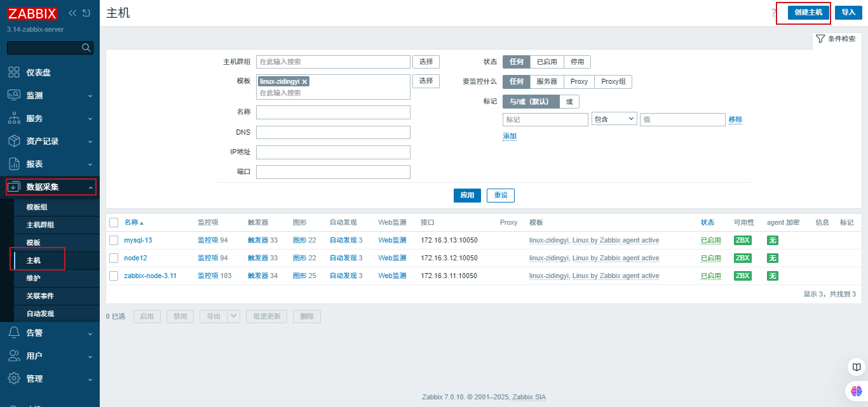Click the book icon at bottom right
868x407 pixels.
click(x=857, y=367)
